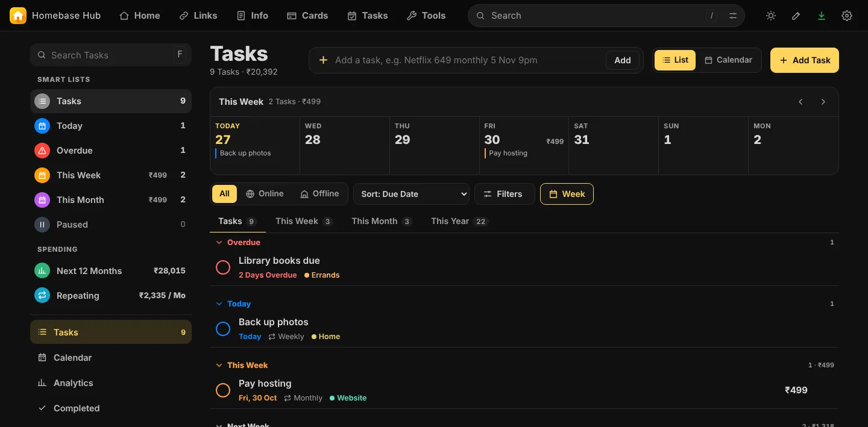The width and height of the screenshot is (868, 427).
Task: Open the Links nav item
Action: pyautogui.click(x=198, y=16)
